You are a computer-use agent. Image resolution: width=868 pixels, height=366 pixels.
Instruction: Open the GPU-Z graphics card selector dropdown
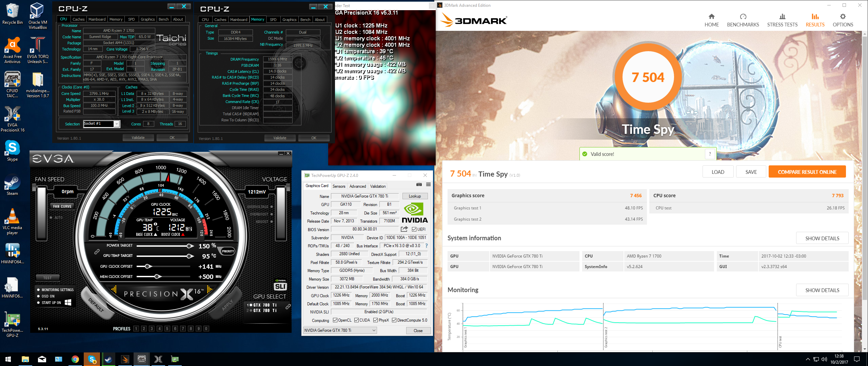click(340, 330)
